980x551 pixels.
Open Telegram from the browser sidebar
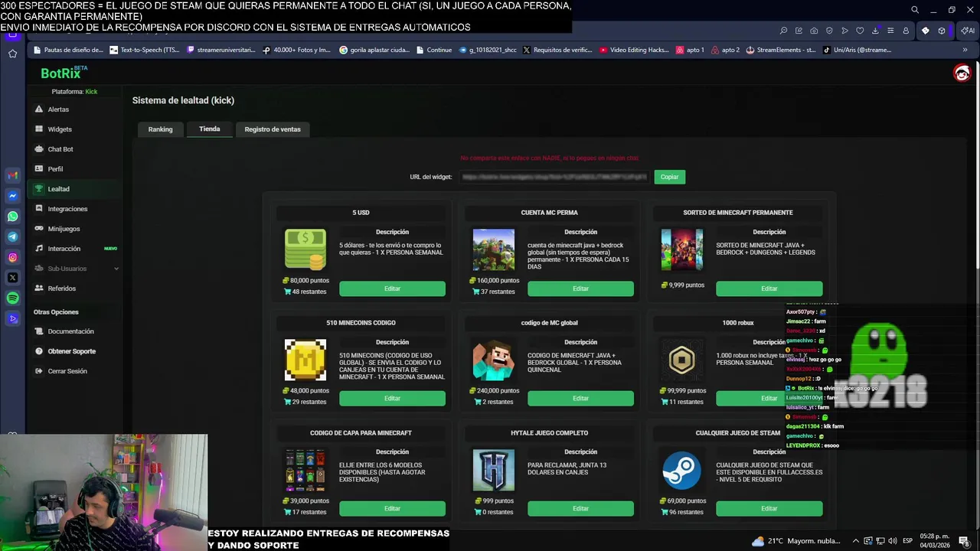[12, 236]
